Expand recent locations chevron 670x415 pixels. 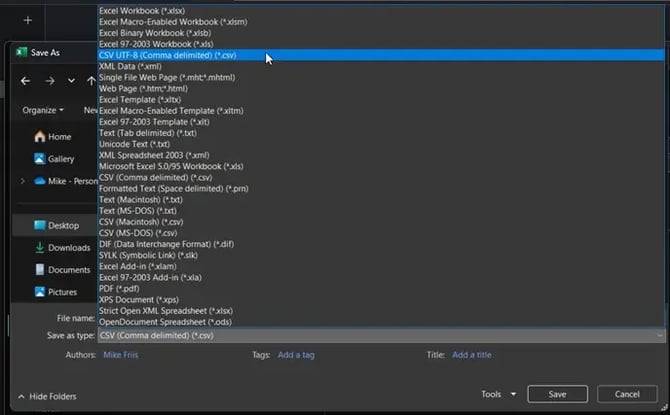pos(71,81)
